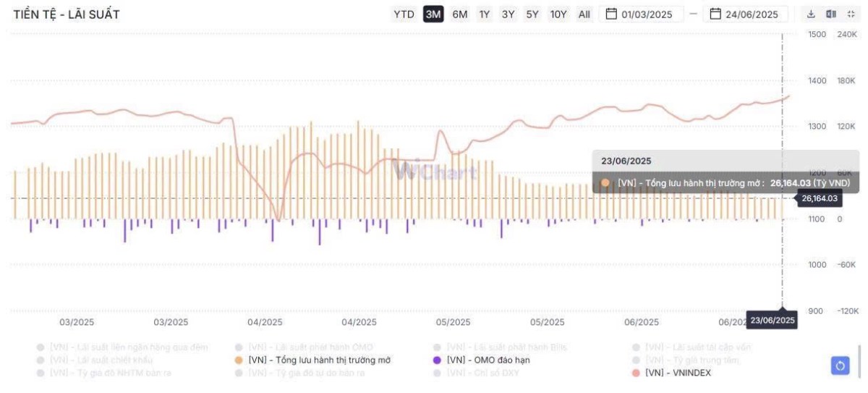
Task: Click the orange dot for Tổng lưu hành thị trường mở
Action: pyautogui.click(x=239, y=360)
